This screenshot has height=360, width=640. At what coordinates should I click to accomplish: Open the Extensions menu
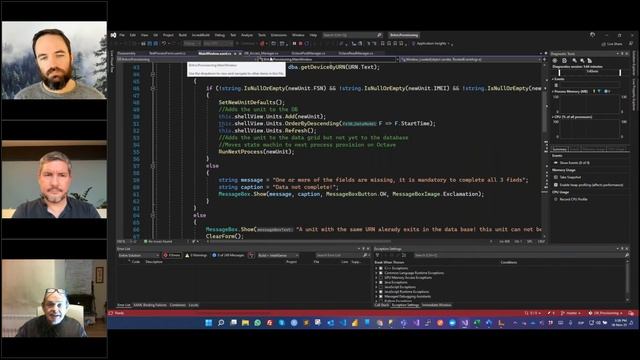coord(279,35)
